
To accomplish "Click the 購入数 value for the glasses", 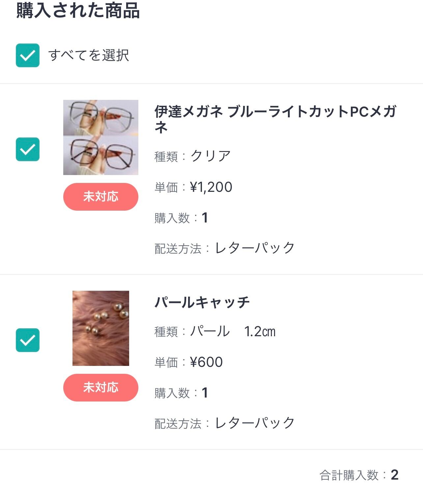I will click(x=205, y=218).
